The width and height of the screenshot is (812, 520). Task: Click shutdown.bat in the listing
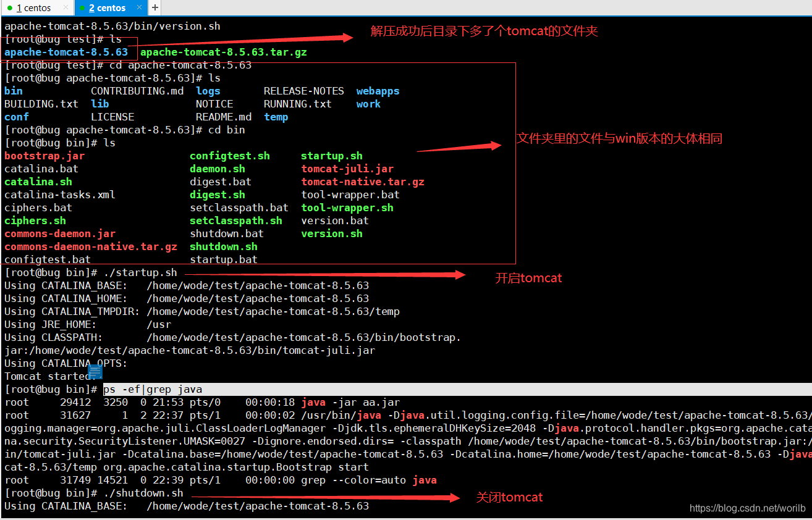(227, 233)
